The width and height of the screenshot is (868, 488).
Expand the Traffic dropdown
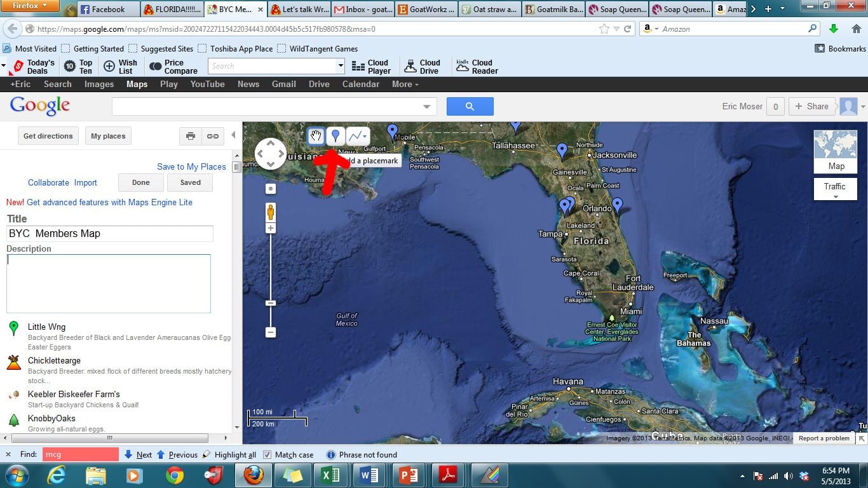835,189
